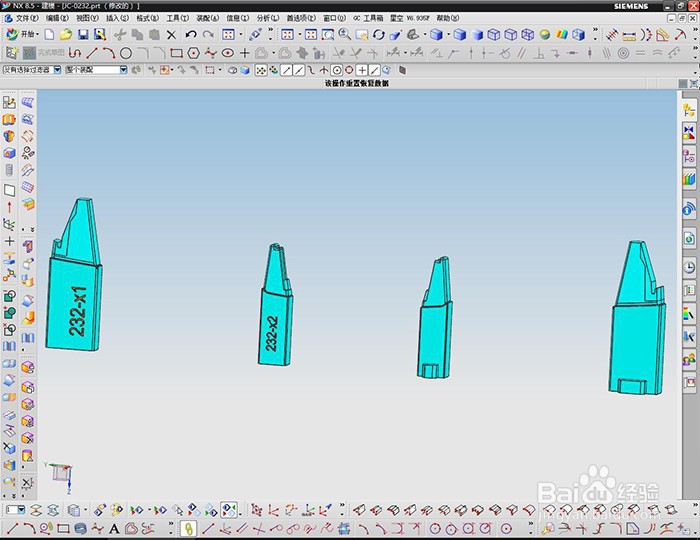Viewport: 700px width, 540px height.
Task: Click the Measure Distance ruler icon
Action: point(629,35)
